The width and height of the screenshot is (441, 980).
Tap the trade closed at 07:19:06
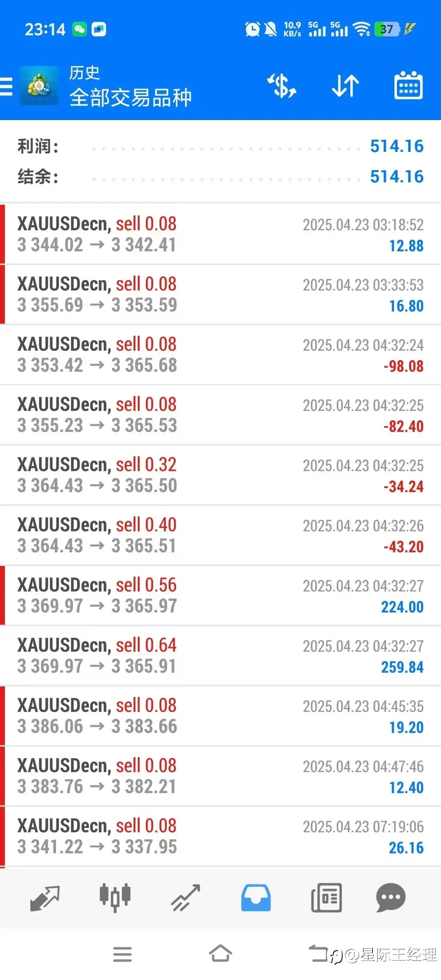pos(220,837)
